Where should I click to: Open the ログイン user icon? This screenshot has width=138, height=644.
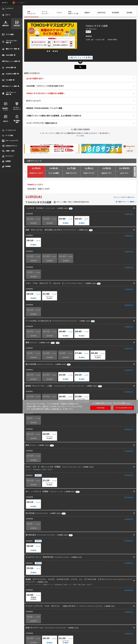pyautogui.click(x=3, y=15)
